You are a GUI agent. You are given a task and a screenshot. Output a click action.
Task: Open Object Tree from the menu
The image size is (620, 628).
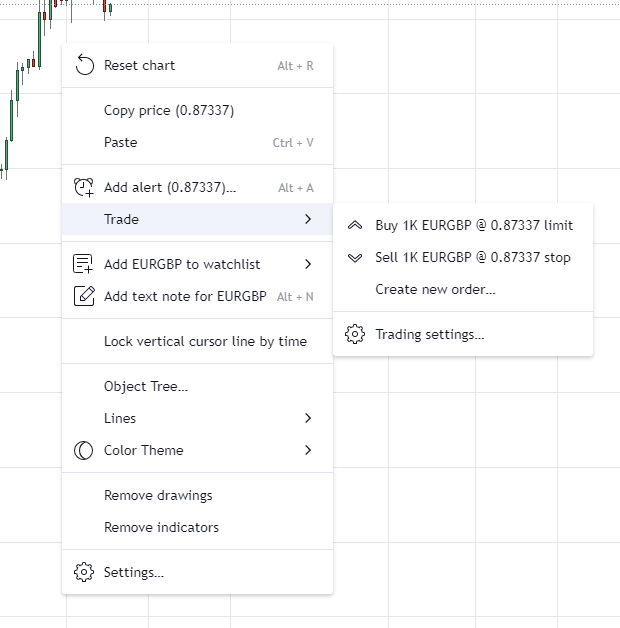(146, 386)
